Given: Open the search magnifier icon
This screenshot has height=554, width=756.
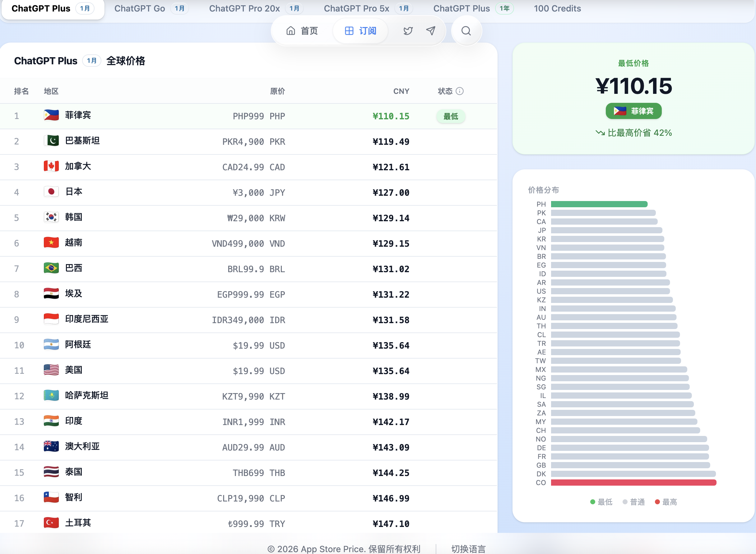Looking at the screenshot, I should coord(466,31).
